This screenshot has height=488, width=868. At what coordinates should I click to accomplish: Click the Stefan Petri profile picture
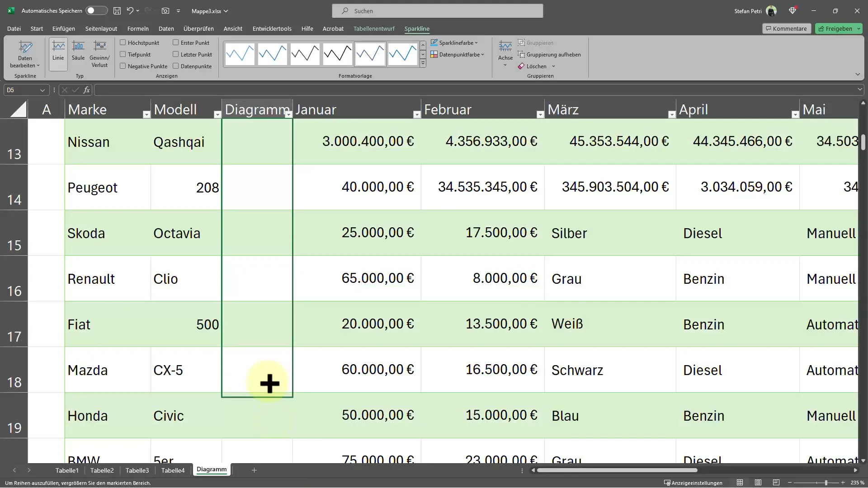[771, 11]
